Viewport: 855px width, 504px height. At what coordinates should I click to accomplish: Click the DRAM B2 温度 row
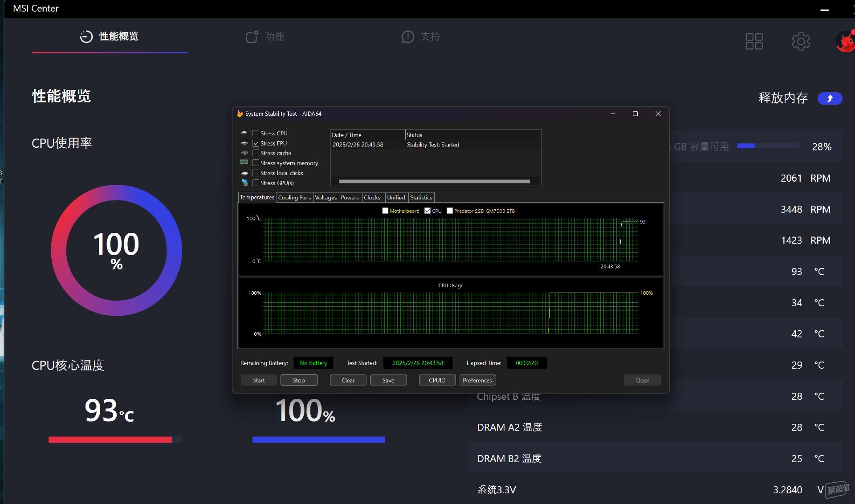[x=655, y=458]
